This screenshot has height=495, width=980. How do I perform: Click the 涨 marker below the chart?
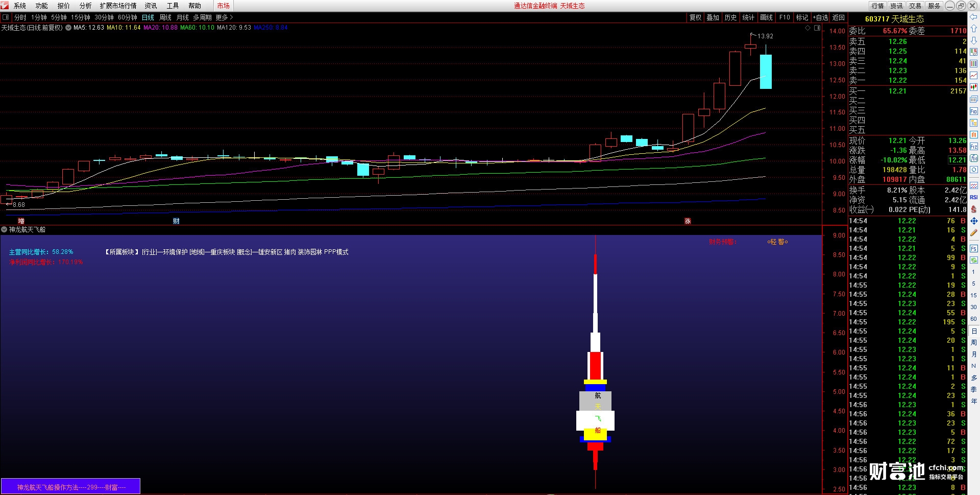click(x=688, y=221)
